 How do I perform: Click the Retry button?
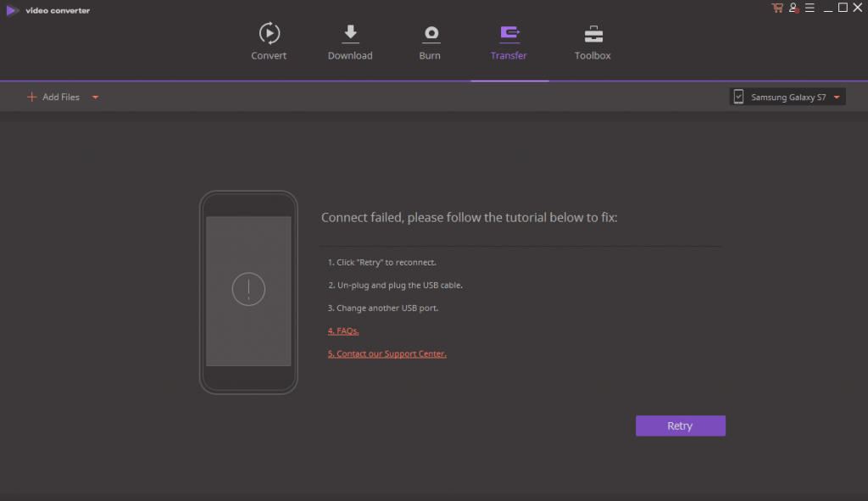point(681,426)
